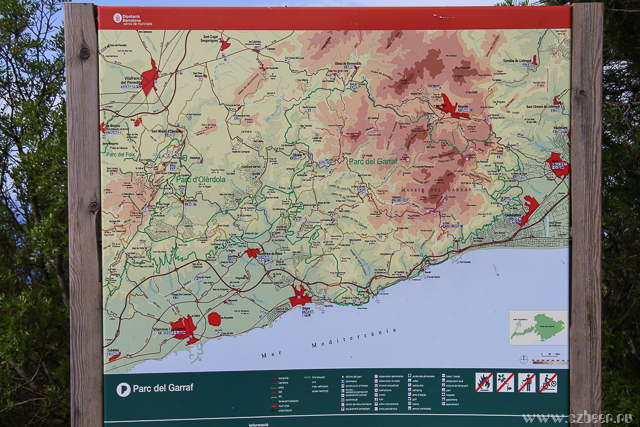Click the green 'Parc del Garraf' map label
The image size is (640, 427).
pos(373,161)
